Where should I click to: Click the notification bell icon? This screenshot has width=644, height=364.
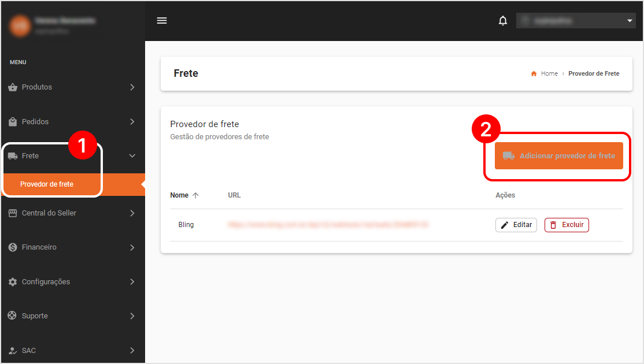coord(503,21)
